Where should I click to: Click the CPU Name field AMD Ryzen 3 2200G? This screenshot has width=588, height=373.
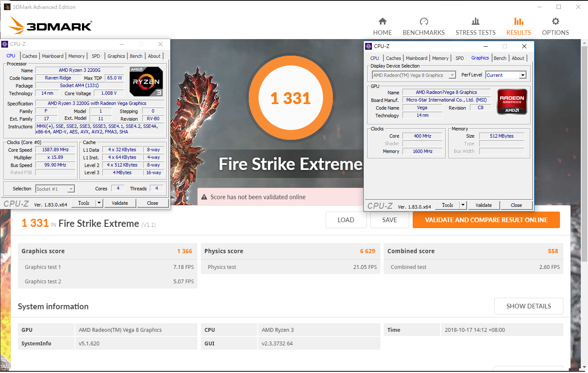click(x=79, y=70)
